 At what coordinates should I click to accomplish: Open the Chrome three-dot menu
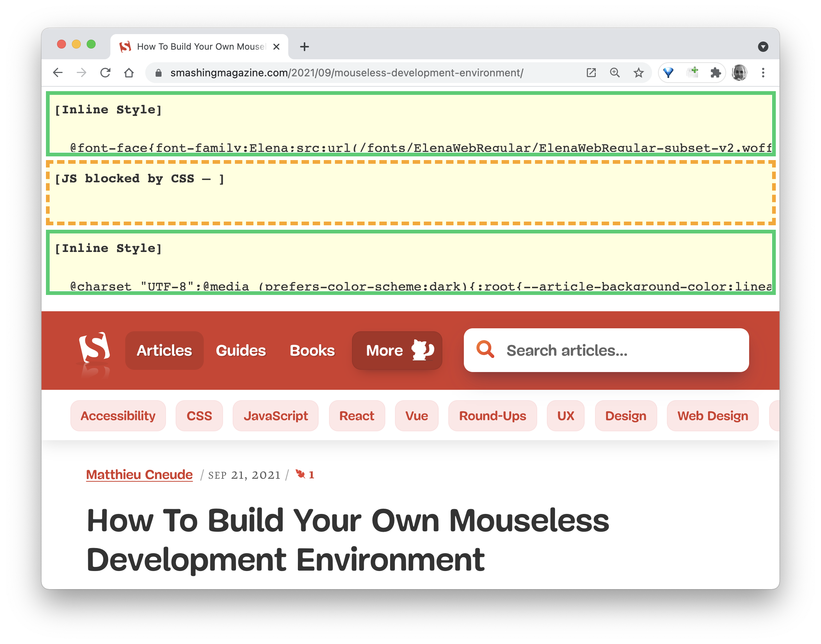763,73
